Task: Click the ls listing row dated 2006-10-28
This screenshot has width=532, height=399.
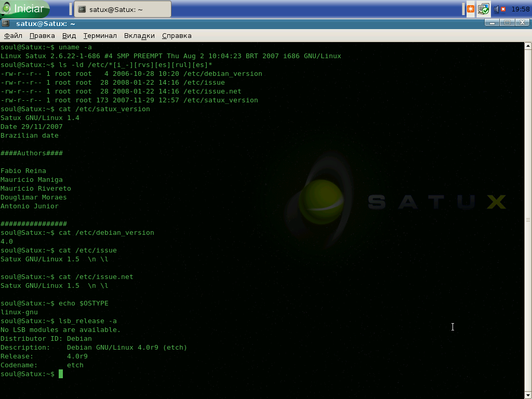Action: pyautogui.click(x=131, y=74)
